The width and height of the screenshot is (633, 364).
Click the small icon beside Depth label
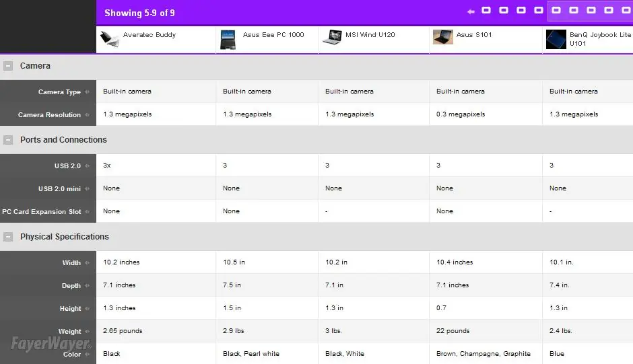click(87, 285)
